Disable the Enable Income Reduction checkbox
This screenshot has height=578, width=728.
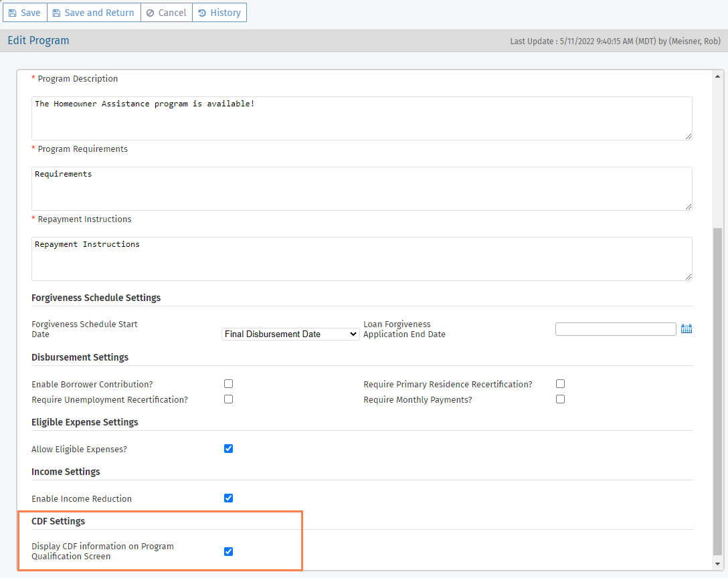(x=228, y=498)
